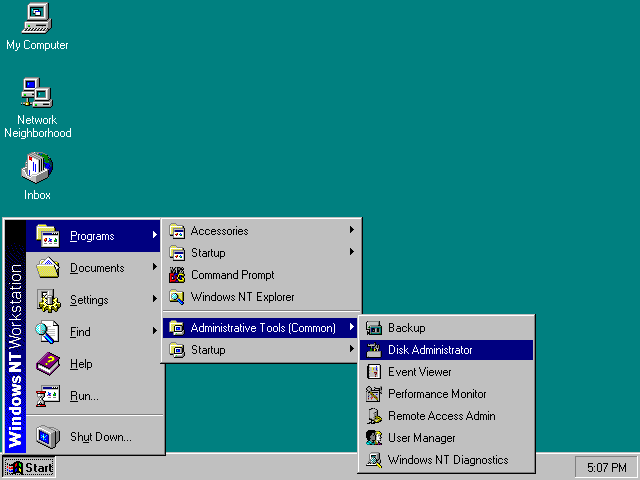Image resolution: width=640 pixels, height=480 pixels.
Task: Click the Documents folder icon
Action: [48, 268]
